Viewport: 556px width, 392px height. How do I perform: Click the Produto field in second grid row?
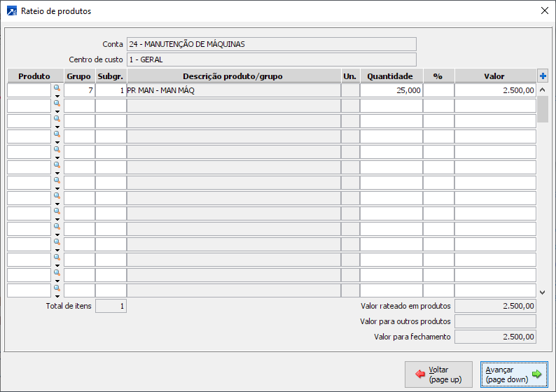click(29, 106)
